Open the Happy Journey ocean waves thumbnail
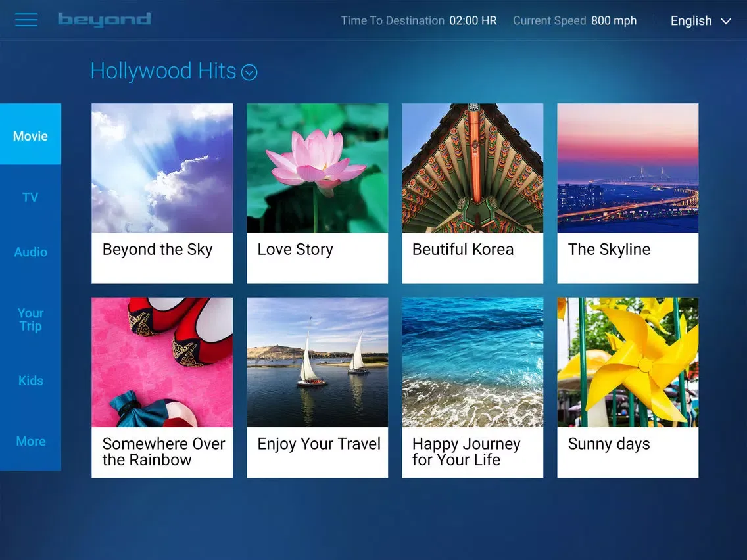 [x=473, y=362]
